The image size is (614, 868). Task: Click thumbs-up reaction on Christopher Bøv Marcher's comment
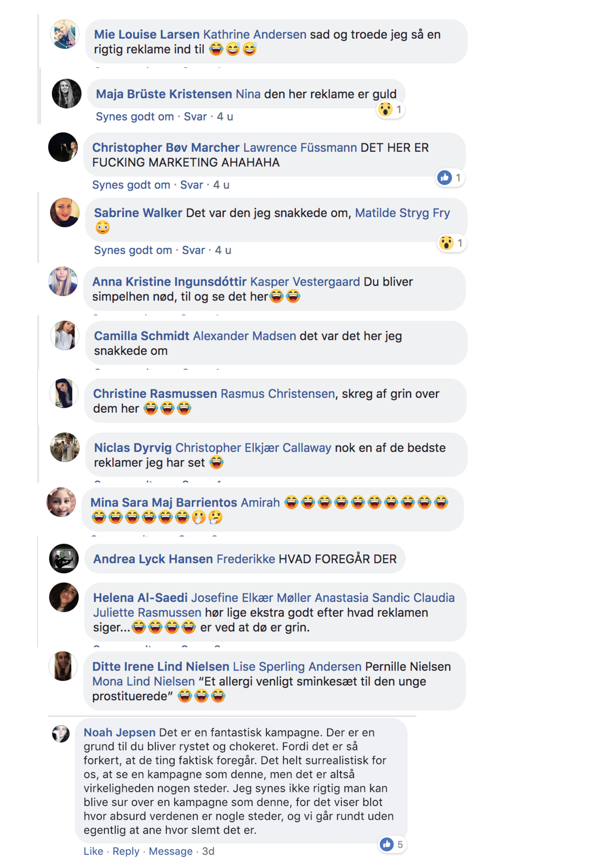445,178
